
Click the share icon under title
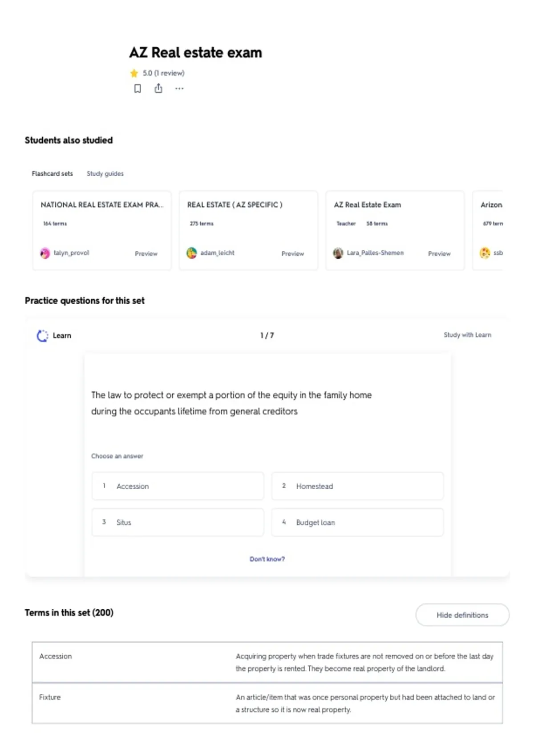tap(158, 88)
